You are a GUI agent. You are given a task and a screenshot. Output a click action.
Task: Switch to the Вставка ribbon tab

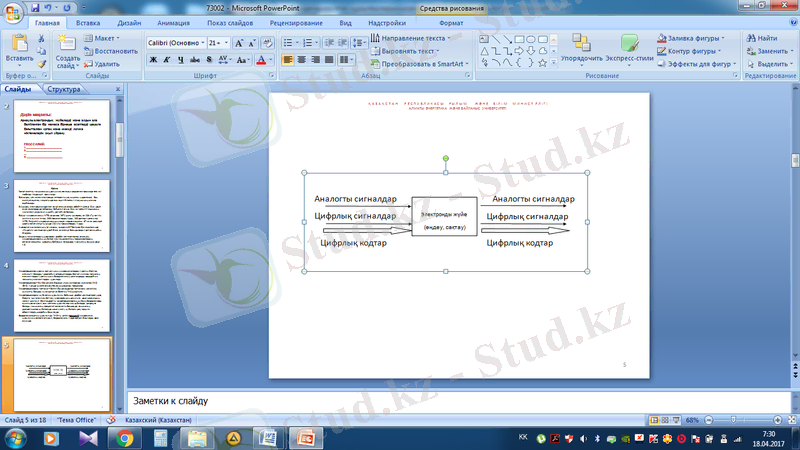point(88,21)
